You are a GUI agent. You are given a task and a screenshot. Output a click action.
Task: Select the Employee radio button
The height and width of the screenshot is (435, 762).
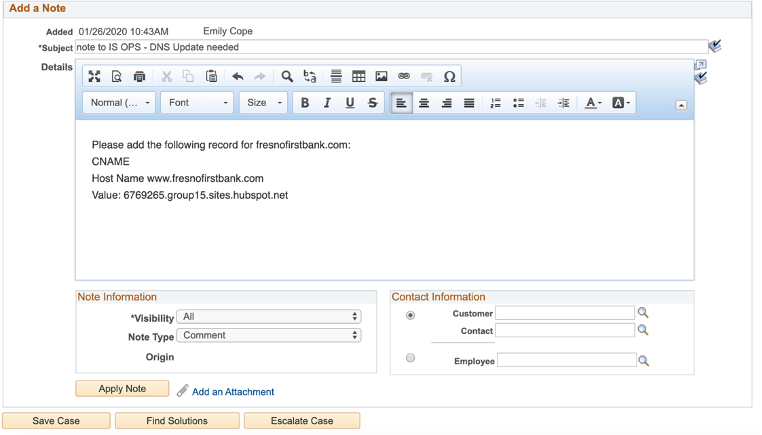click(x=410, y=358)
